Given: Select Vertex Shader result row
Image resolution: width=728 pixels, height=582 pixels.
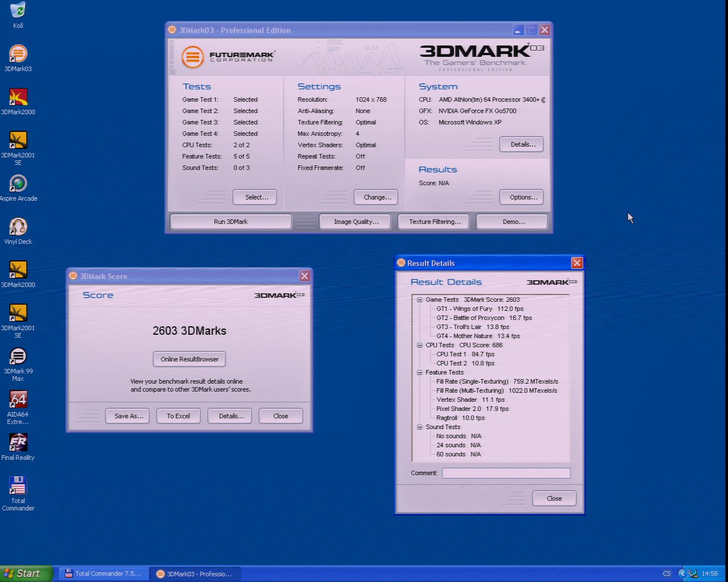Looking at the screenshot, I should (470, 400).
